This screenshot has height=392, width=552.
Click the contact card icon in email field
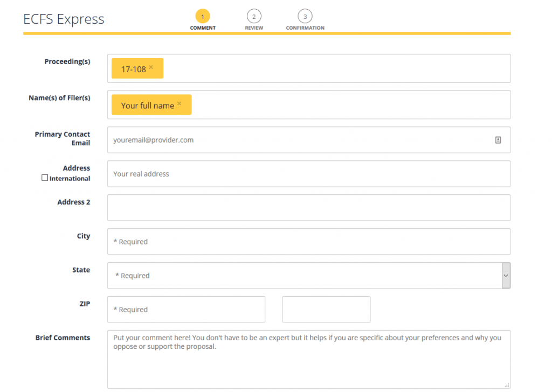tap(498, 140)
